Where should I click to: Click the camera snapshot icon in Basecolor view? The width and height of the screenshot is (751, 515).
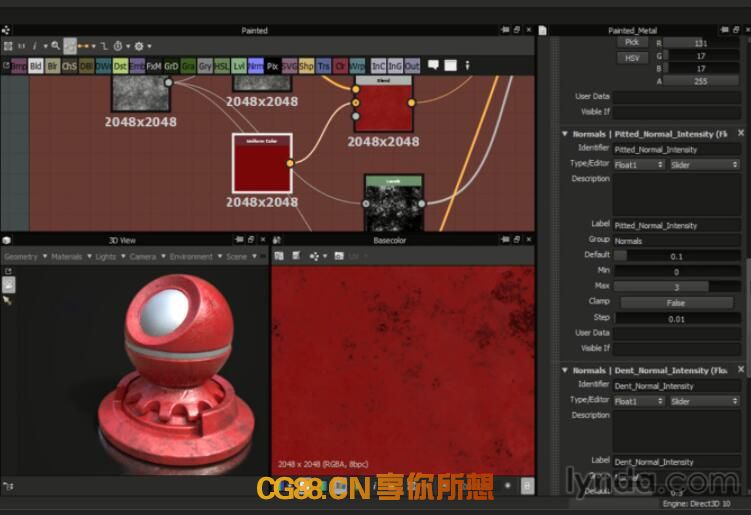(x=339, y=256)
